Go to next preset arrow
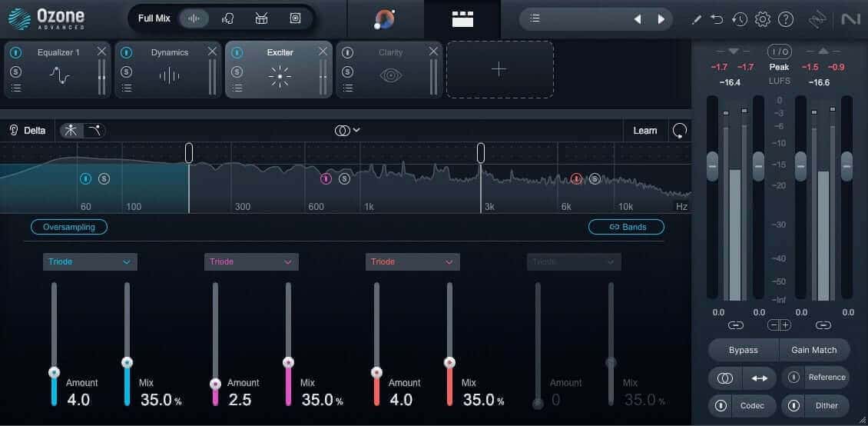 point(661,18)
